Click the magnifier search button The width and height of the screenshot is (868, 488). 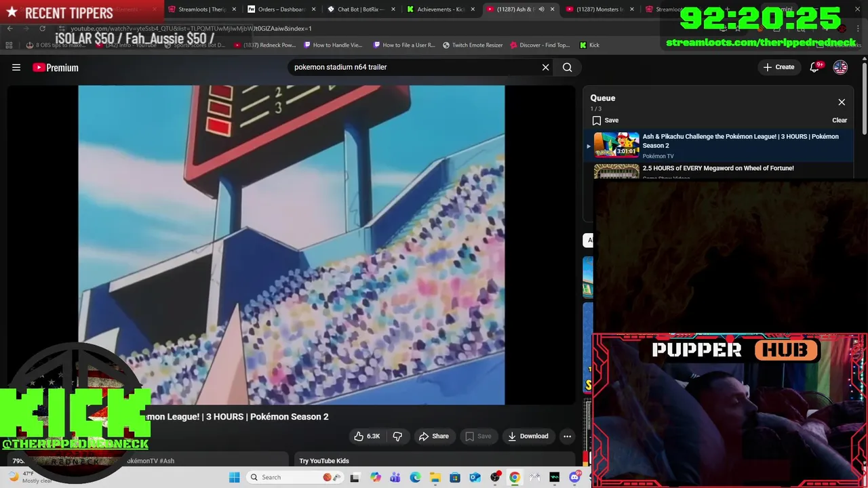click(x=568, y=67)
